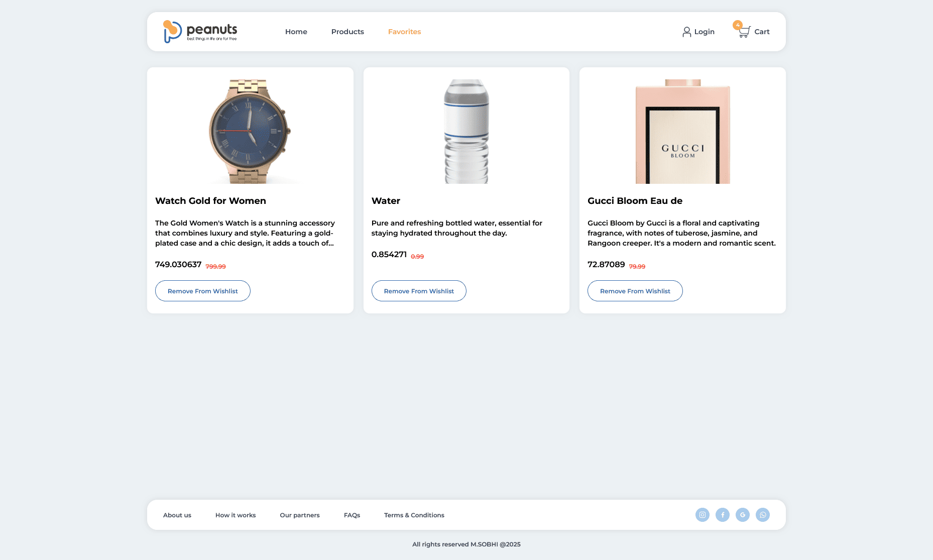Remove Water from wishlist
This screenshot has height=560, width=933.
click(419, 291)
